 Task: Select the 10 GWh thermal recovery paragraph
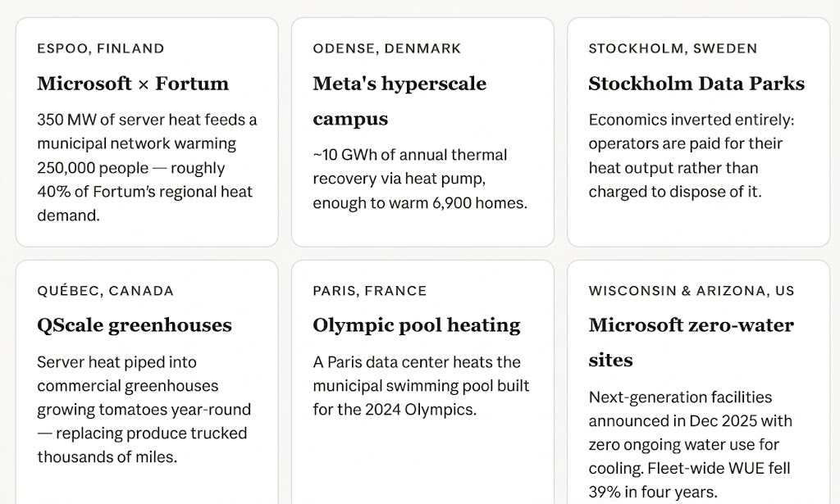[420, 179]
